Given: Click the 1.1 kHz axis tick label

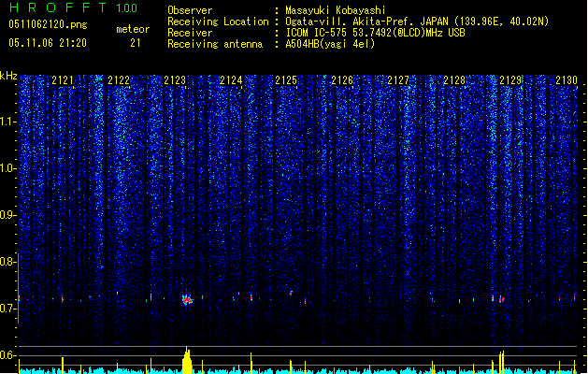Looking at the screenshot, I should click(x=7, y=122).
